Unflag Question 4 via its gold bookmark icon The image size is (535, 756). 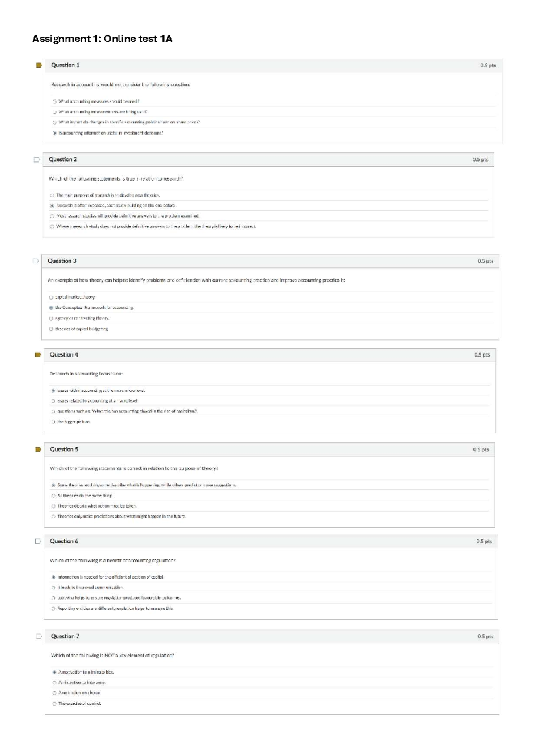(x=37, y=355)
